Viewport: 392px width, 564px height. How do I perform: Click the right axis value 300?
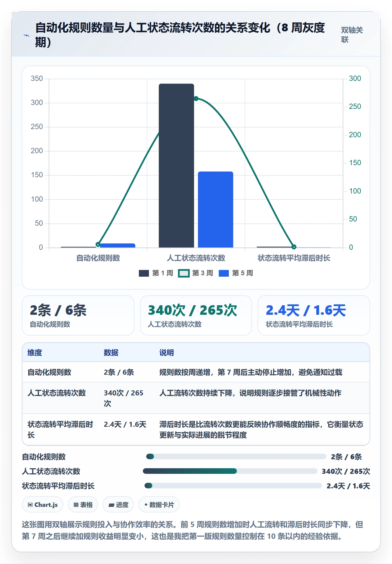(x=355, y=78)
